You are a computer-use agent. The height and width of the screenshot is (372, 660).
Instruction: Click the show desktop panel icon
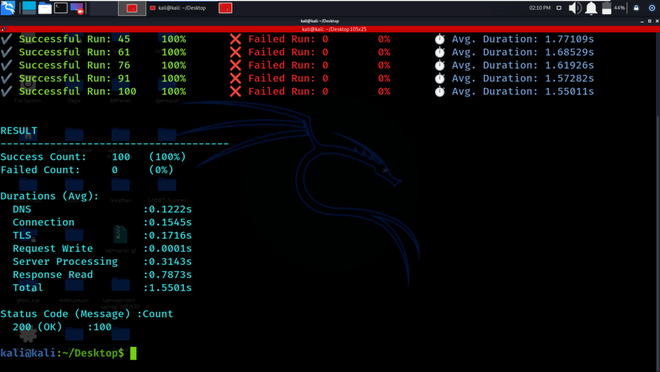pos(29,8)
